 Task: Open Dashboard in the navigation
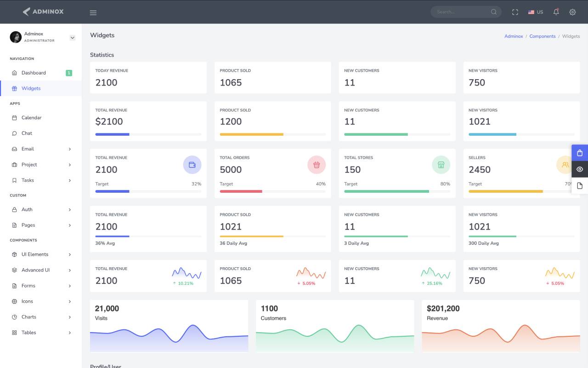pyautogui.click(x=41, y=73)
